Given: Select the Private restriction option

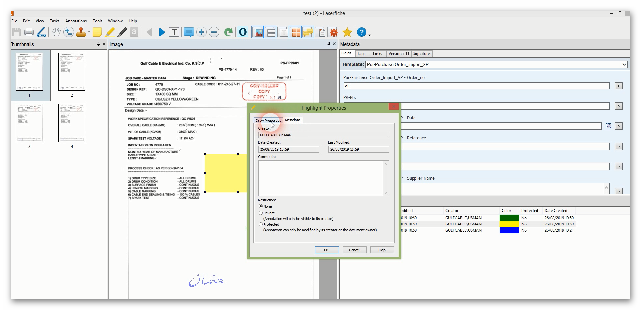Looking at the screenshot, I should 261,213.
